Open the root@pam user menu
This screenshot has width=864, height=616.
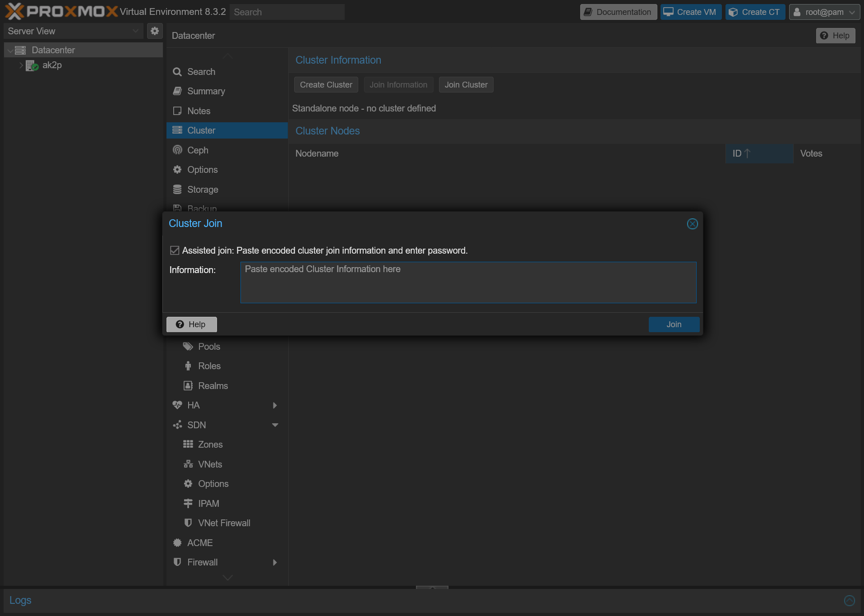(x=824, y=12)
